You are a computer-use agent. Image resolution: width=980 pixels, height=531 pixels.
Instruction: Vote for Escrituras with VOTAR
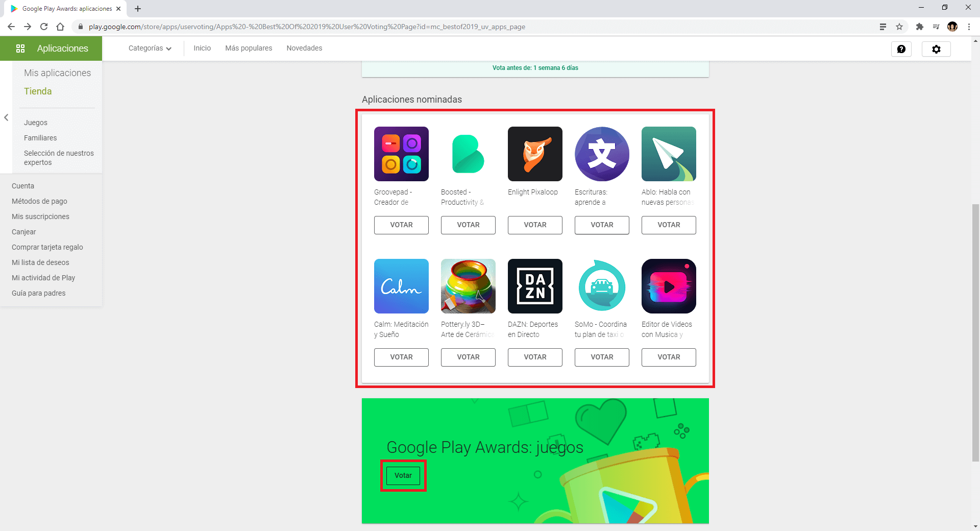(x=602, y=225)
